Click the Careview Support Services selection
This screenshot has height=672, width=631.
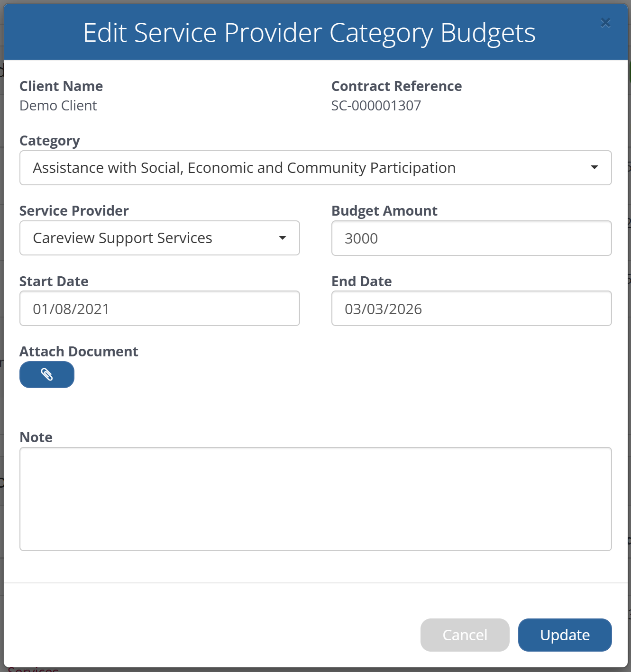122,238
